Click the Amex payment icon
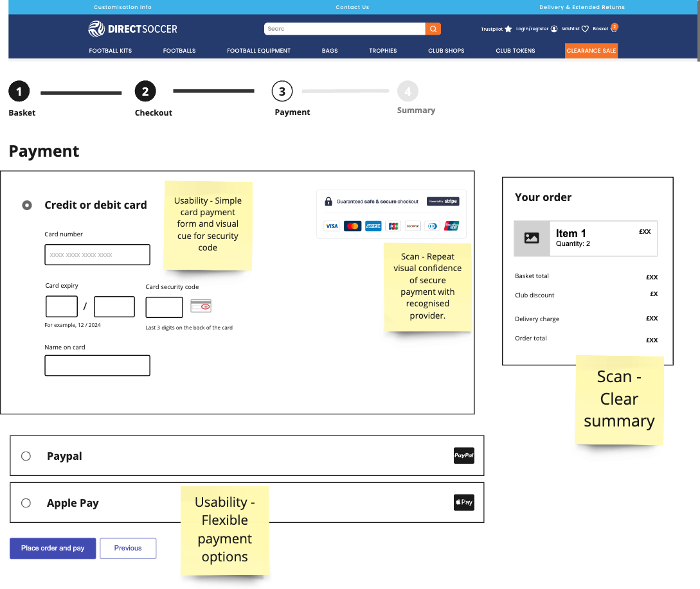 [x=373, y=225]
